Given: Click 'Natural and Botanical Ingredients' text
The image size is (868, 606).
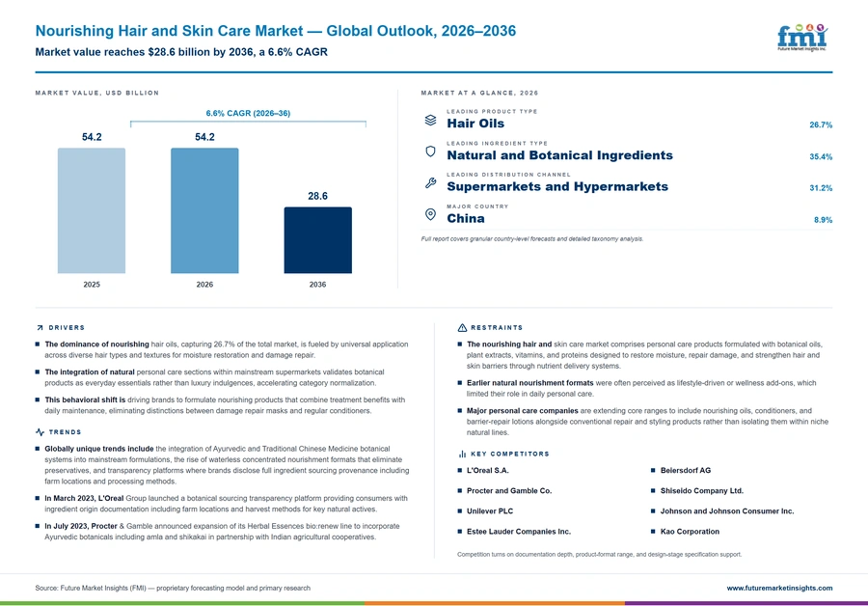Looking at the screenshot, I should pos(559,155).
